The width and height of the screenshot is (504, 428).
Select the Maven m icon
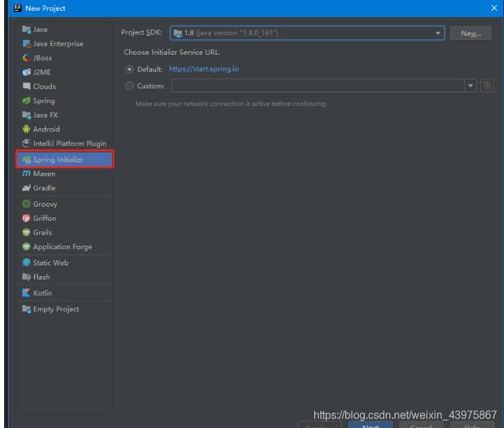[26, 173]
